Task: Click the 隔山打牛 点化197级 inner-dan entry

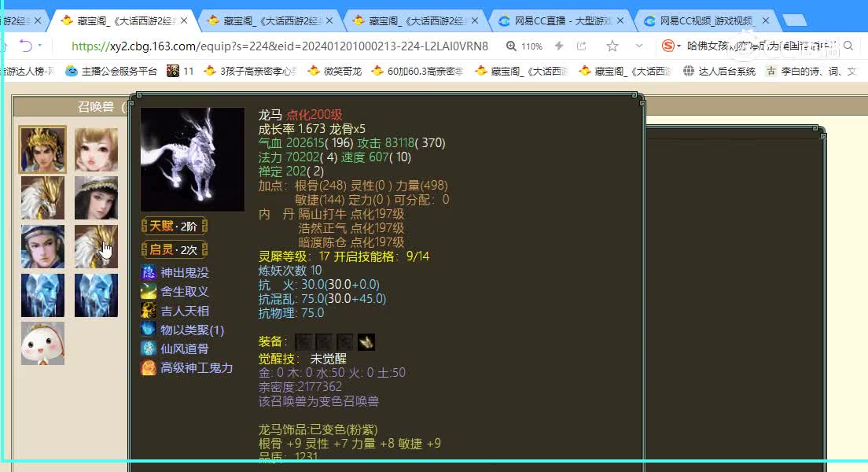Action: coord(351,214)
